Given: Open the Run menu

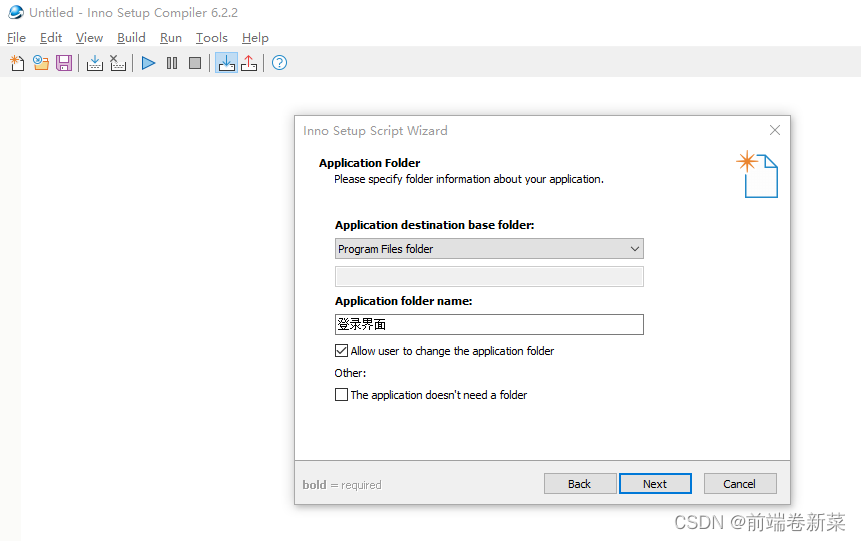Looking at the screenshot, I should (171, 38).
